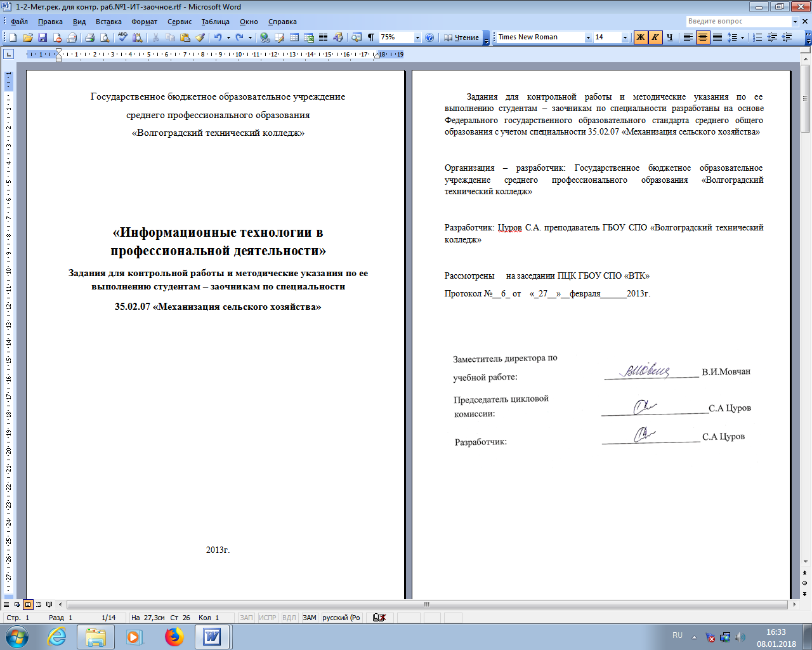
Task: Open the Формат menu
Action: click(144, 22)
